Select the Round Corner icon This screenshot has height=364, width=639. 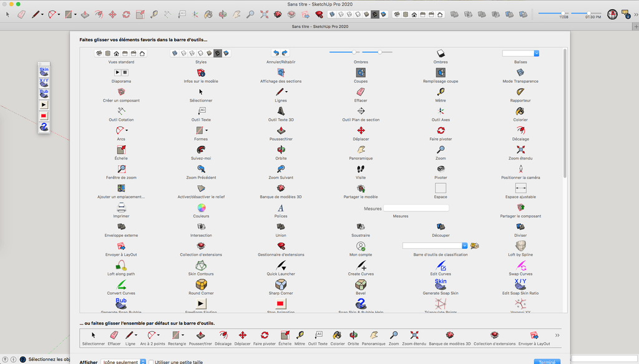201,284
